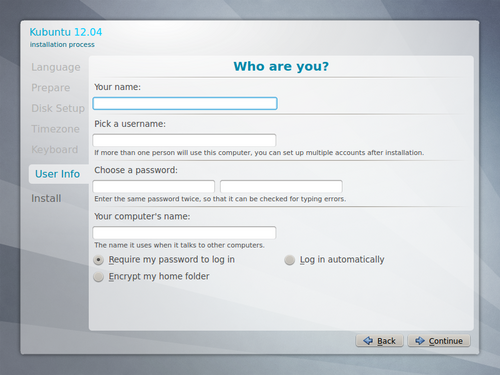The width and height of the screenshot is (500, 375).
Task: Click the first password input box
Action: click(x=154, y=186)
